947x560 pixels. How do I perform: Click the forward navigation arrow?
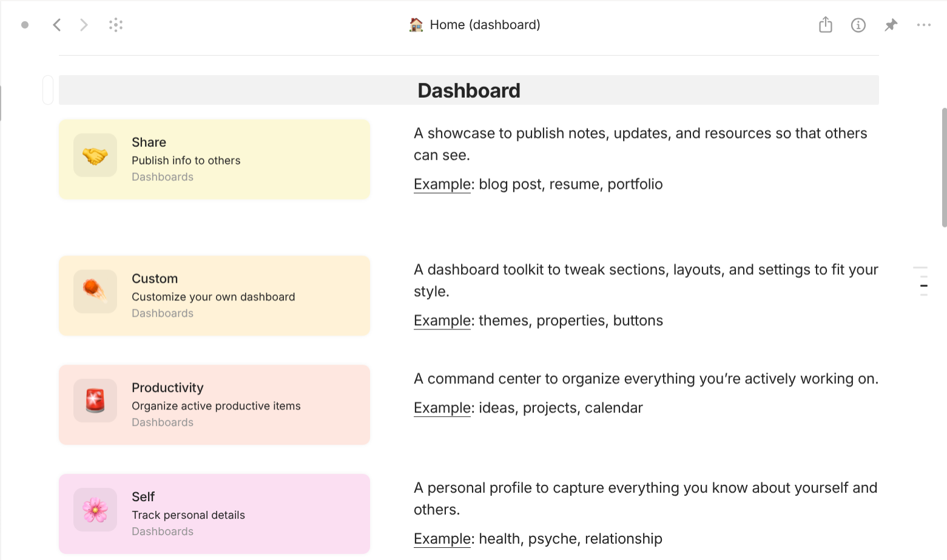point(83,25)
